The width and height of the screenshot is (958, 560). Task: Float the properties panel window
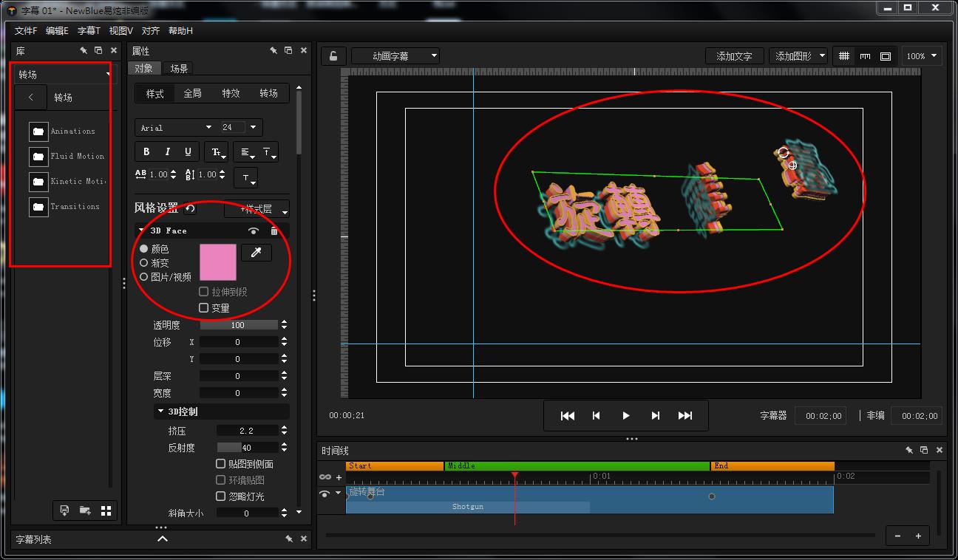[x=288, y=50]
